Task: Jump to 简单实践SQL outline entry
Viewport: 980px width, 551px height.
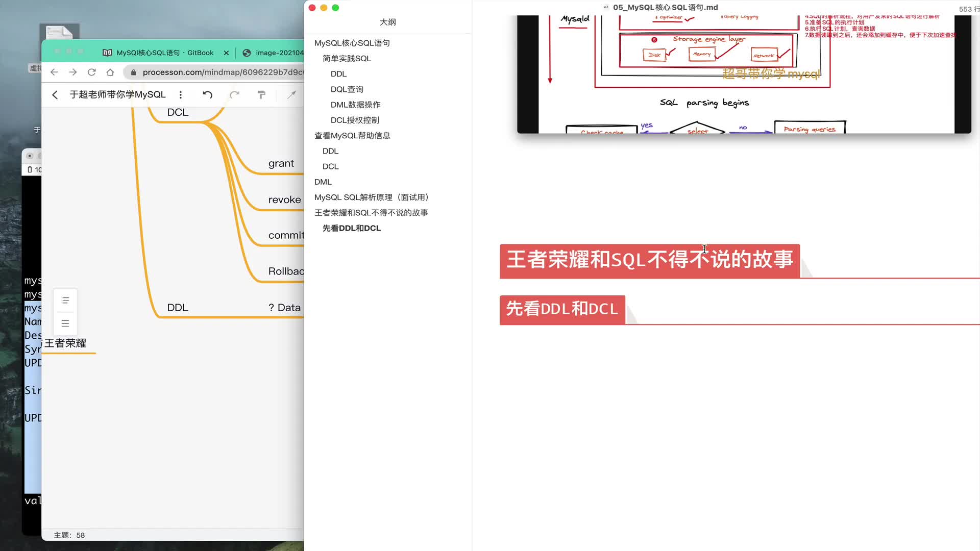Action: click(x=347, y=58)
